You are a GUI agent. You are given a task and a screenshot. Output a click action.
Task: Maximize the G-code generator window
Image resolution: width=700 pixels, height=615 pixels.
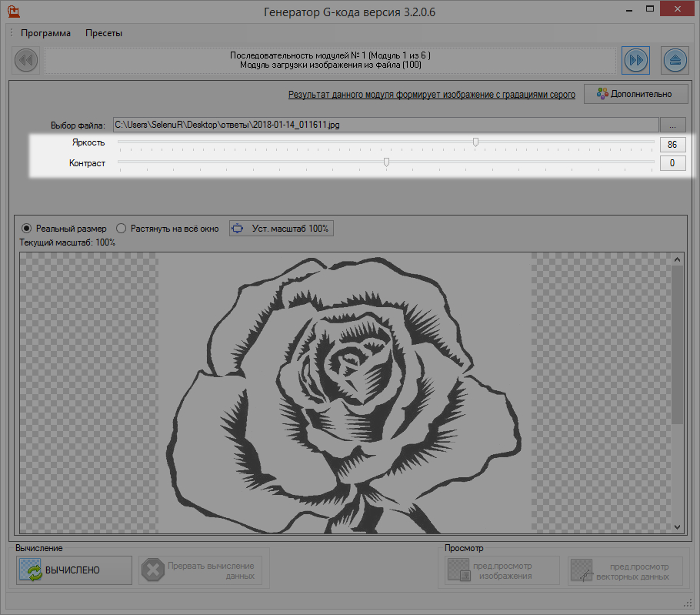pyautogui.click(x=650, y=9)
